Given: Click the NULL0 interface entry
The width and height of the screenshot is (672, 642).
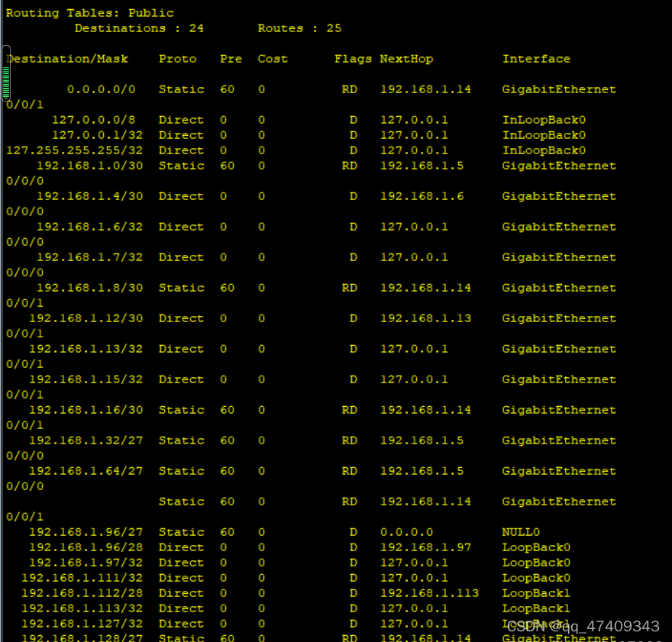Looking at the screenshot, I should (x=521, y=532).
